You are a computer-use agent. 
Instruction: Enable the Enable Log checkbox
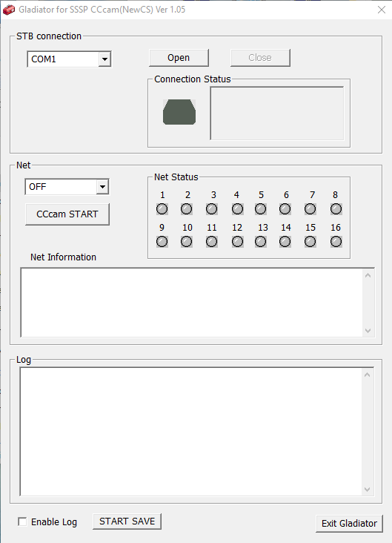(22, 521)
